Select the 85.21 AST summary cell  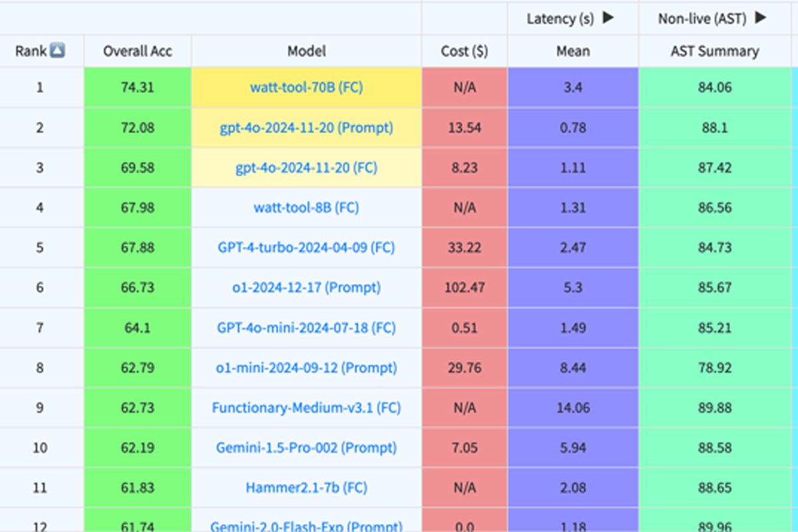tap(715, 327)
